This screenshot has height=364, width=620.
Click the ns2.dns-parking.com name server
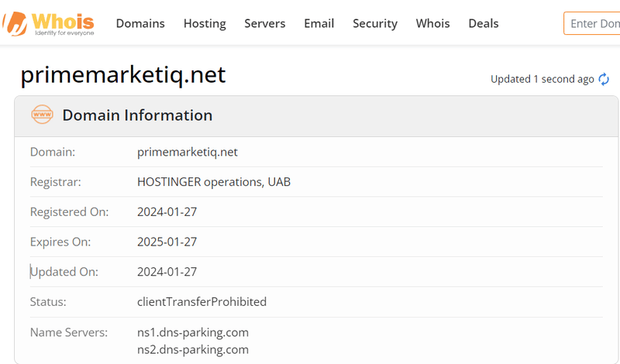point(193,349)
